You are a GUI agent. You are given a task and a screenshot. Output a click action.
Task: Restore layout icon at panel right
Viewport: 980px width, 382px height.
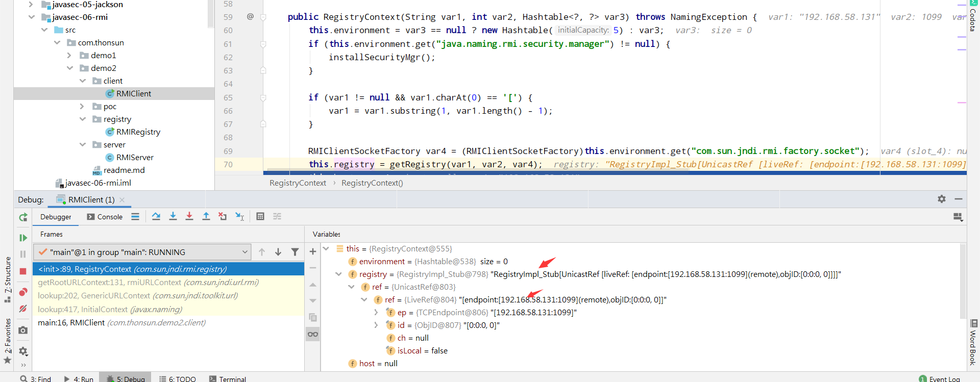[958, 217]
